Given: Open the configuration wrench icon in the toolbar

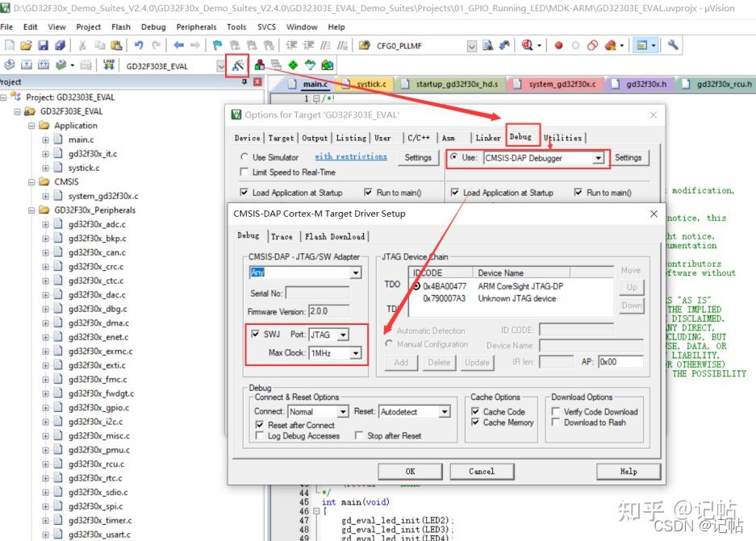Looking at the screenshot, I should 673,45.
